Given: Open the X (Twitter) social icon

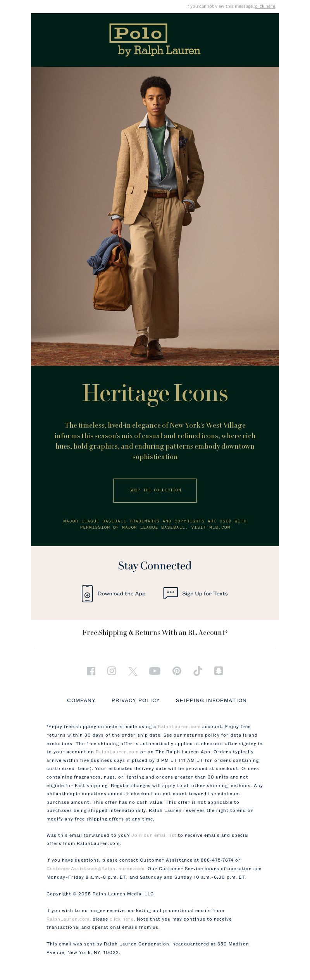Looking at the screenshot, I should (x=133, y=671).
